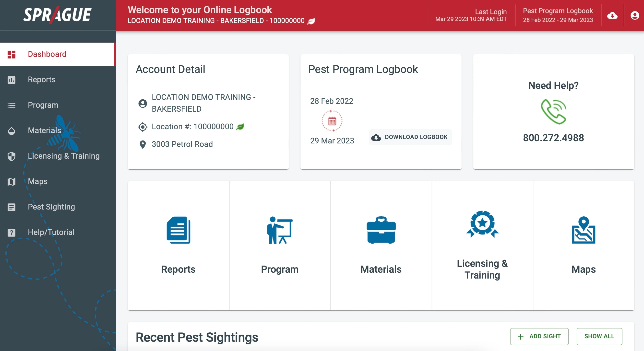Open Help/Tutorial from the sidebar
Screen dimensions: 644x351
point(51,232)
